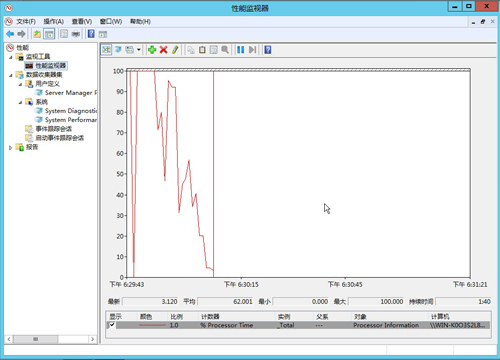This screenshot has height=360, width=500.
Task: Click the inner MDI minimize button
Action: (473, 22)
